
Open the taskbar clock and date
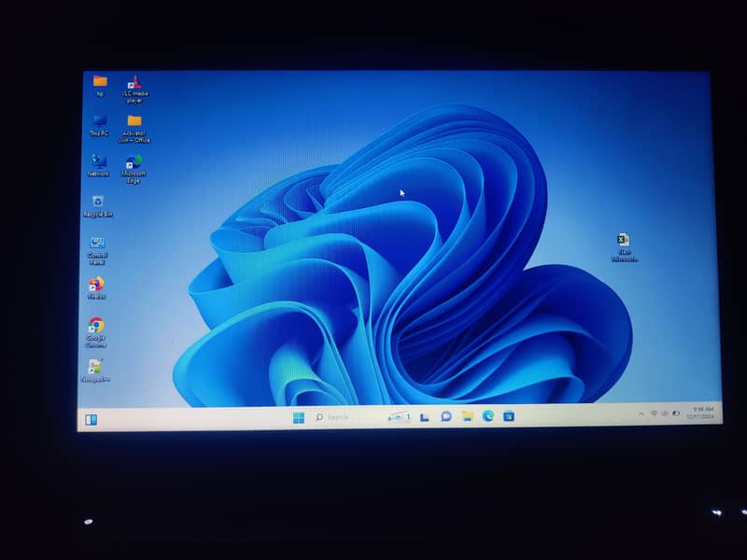click(703, 413)
